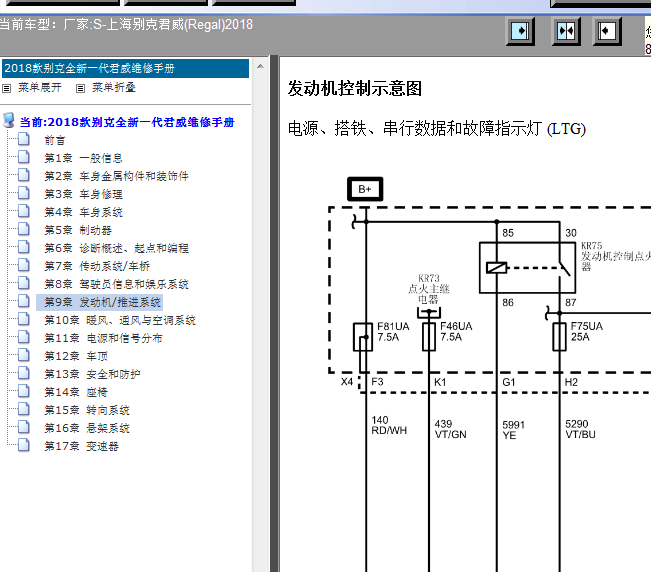Click the page icon beside 第1章
The width and height of the screenshot is (651, 572).
pos(24,157)
